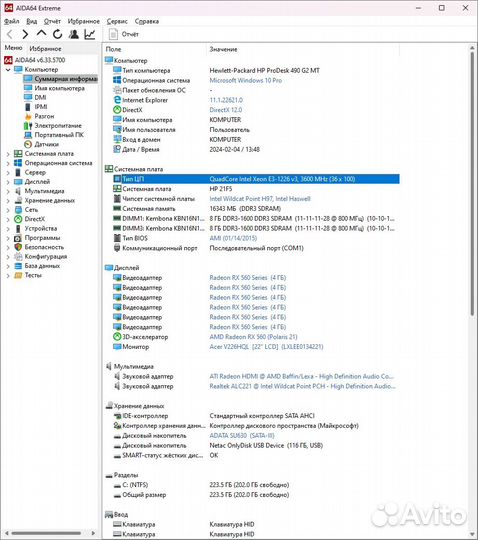The height and width of the screenshot is (540, 478).
Task: Select Суммарная информация in the tree
Action: coord(60,79)
